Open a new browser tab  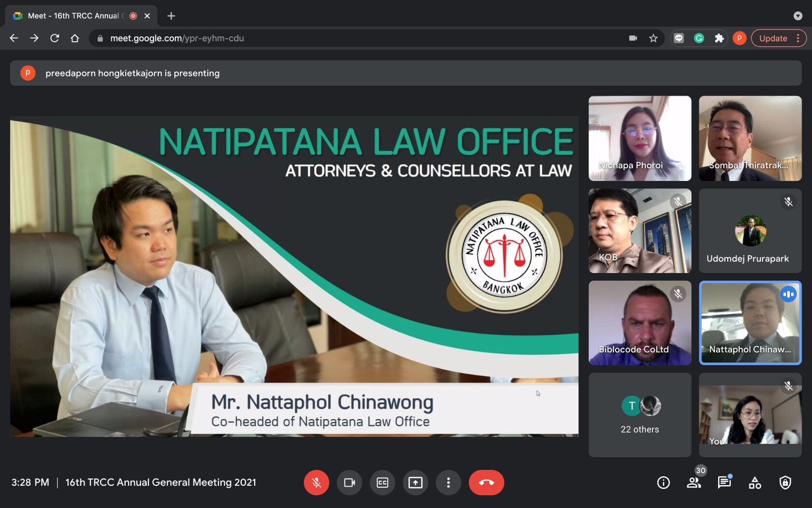tap(171, 16)
